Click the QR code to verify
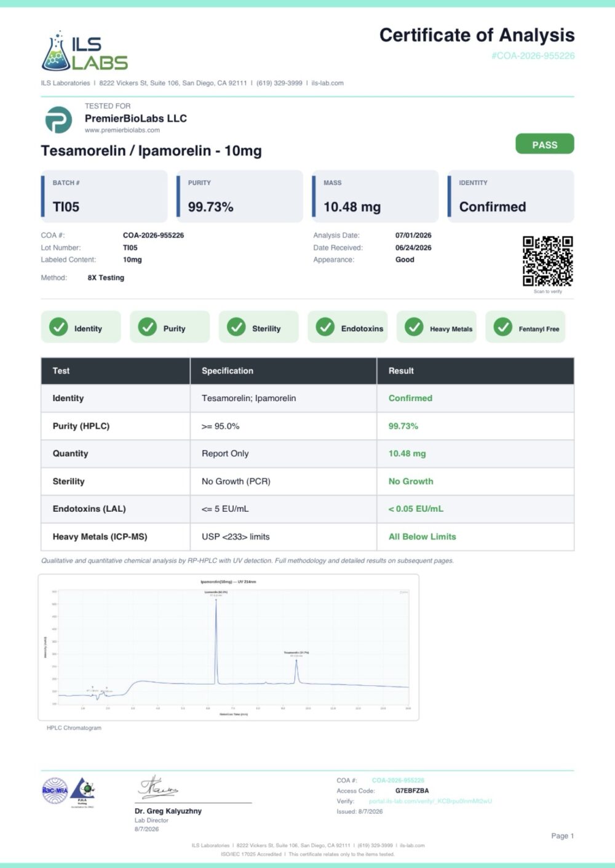Image resolution: width=615 pixels, height=868 pixels. tap(547, 261)
